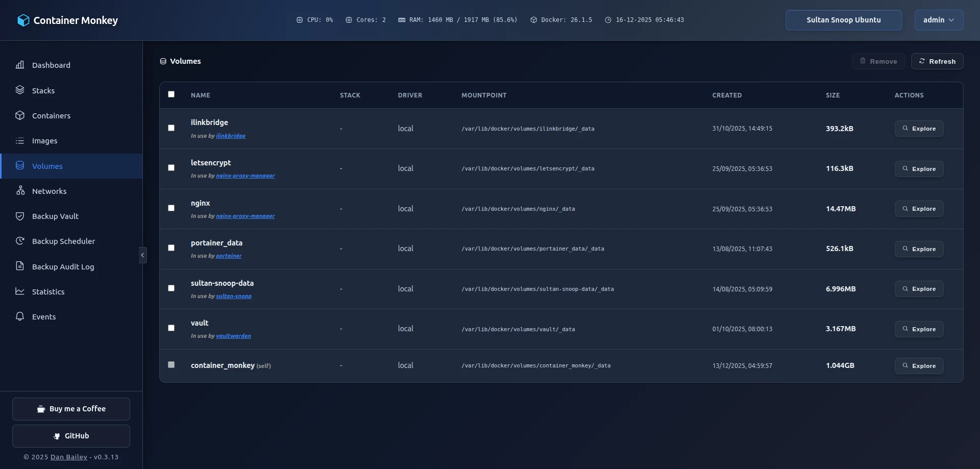Open the Networks section icon
The image size is (980, 469).
[x=20, y=191]
